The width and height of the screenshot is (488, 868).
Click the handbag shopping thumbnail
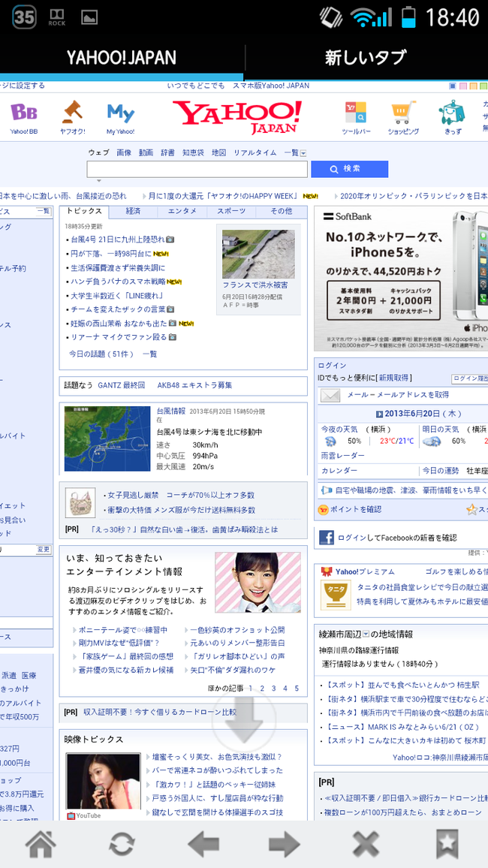point(80,502)
